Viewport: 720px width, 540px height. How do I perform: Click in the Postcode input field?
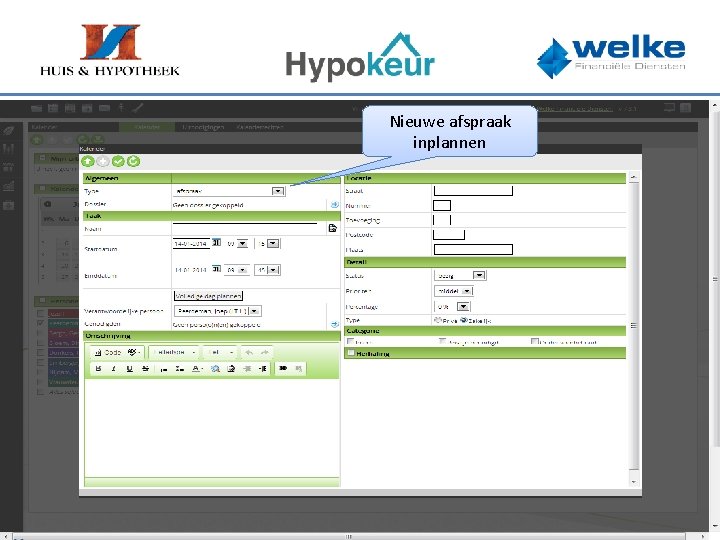coord(449,235)
